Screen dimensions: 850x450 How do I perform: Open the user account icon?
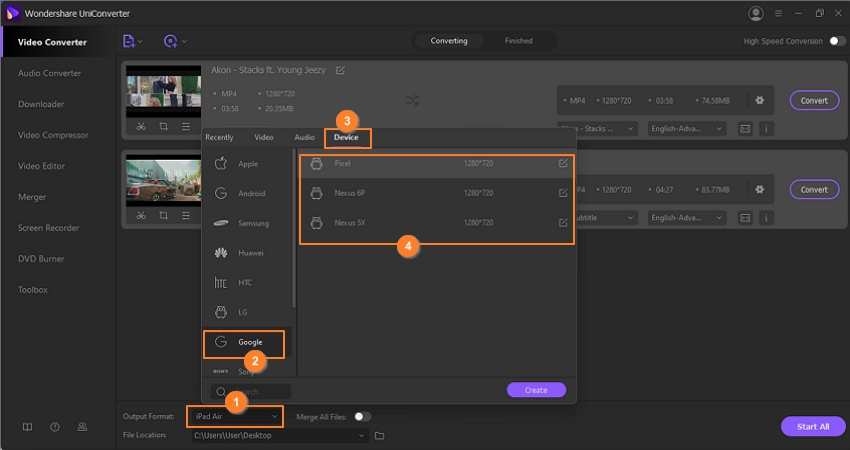(x=756, y=13)
